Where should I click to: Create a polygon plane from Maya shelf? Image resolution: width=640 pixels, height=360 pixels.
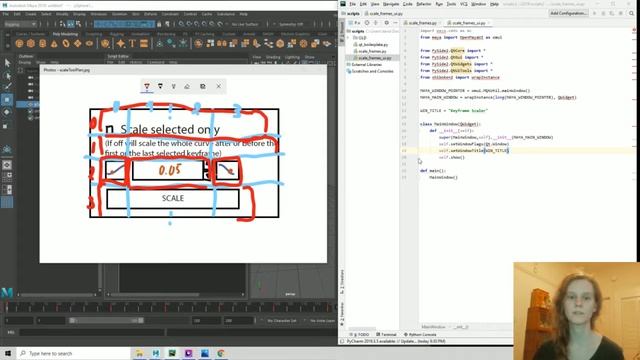[x=78, y=43]
